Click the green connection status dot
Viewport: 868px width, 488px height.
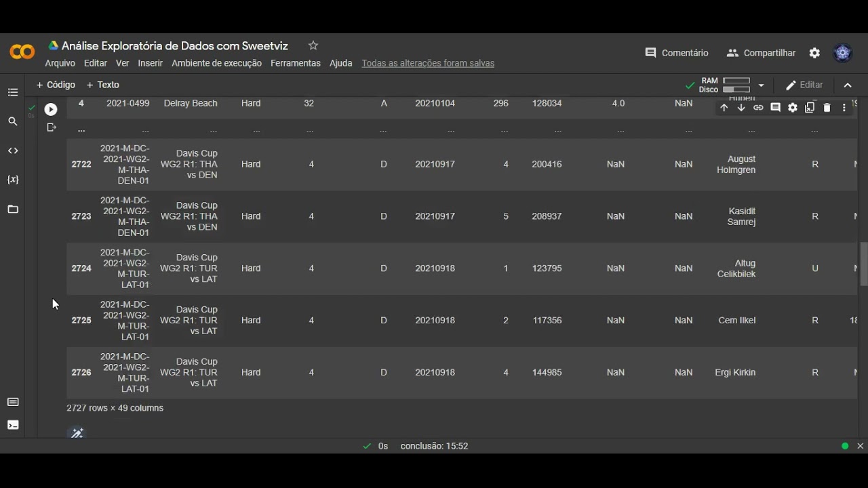click(845, 446)
